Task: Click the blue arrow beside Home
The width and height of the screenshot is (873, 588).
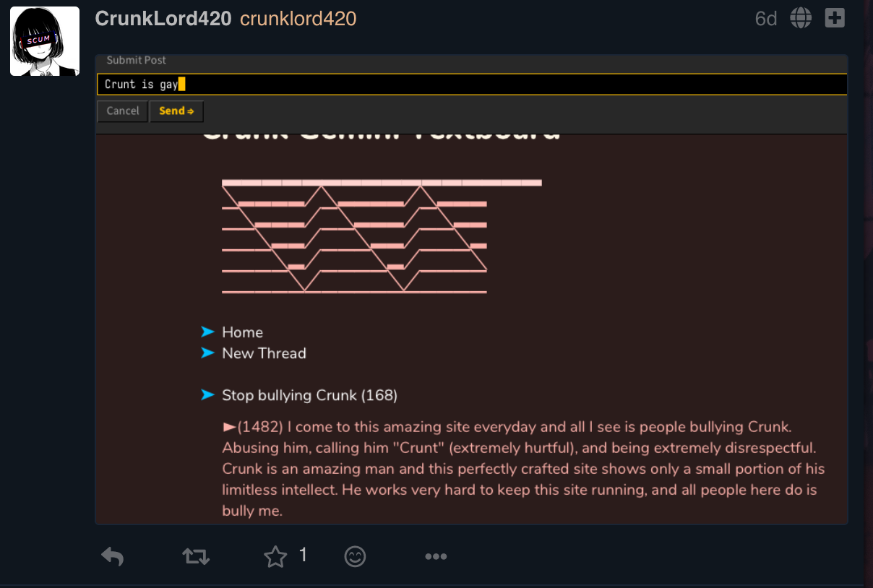Action: tap(208, 332)
